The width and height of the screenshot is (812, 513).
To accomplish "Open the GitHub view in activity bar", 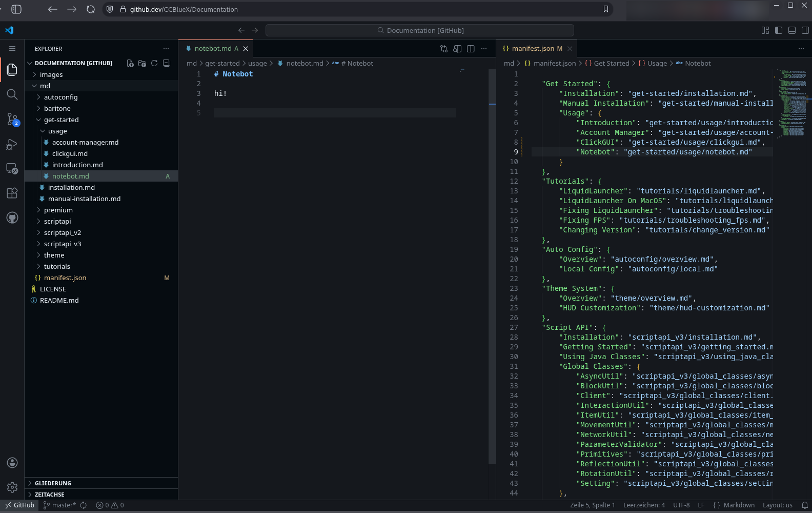I will click(12, 218).
